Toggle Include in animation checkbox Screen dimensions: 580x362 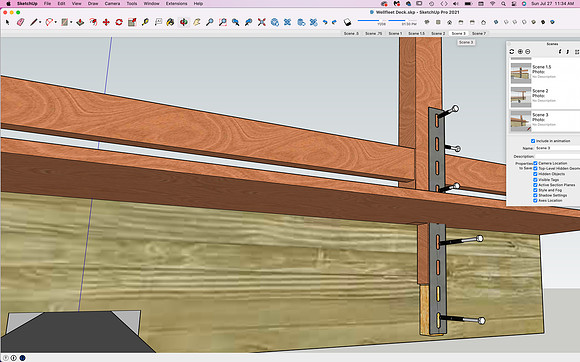(x=533, y=141)
